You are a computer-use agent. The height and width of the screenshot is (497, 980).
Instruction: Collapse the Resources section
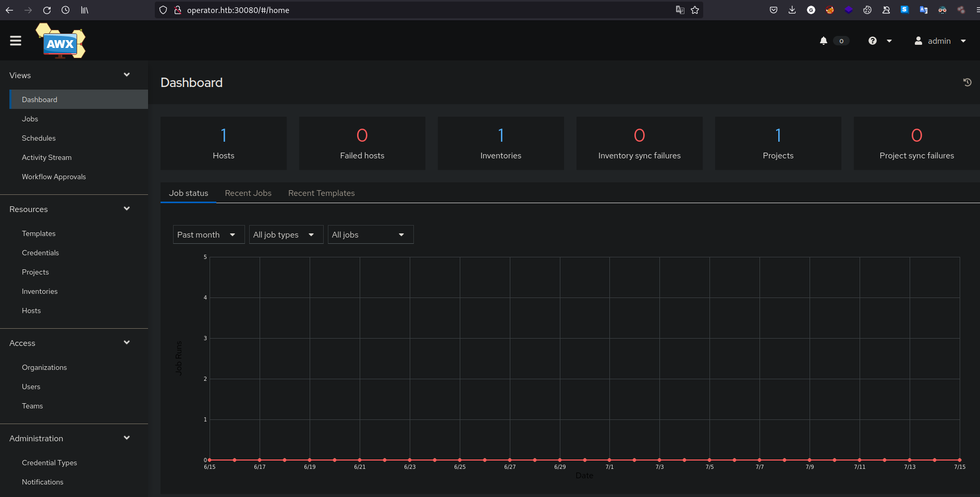click(x=127, y=209)
